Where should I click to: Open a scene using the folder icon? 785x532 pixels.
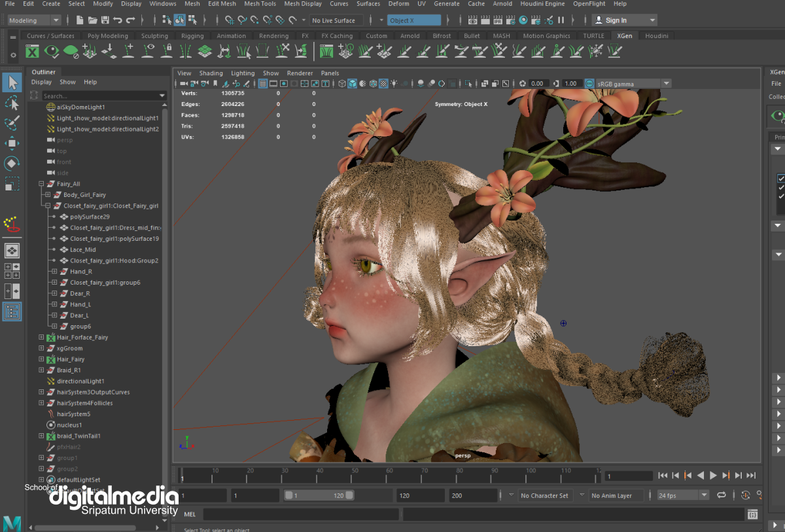click(91, 20)
